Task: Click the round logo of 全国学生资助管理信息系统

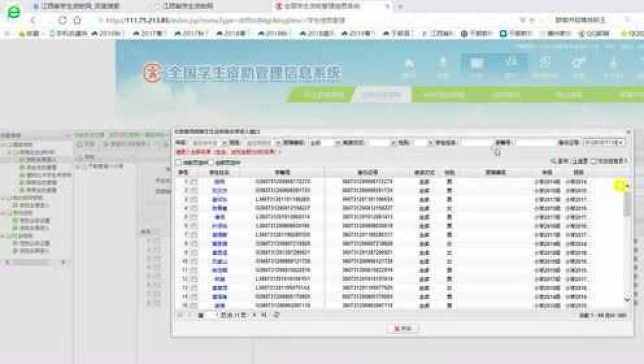Action: (152, 73)
